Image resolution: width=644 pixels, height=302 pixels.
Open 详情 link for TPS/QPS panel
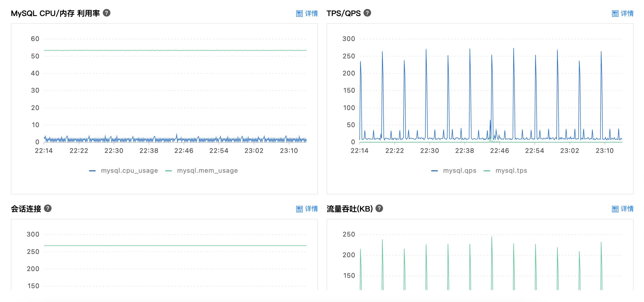(x=627, y=14)
